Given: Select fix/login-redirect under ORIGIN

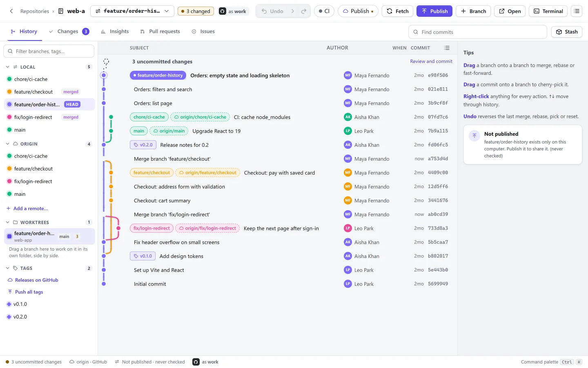Looking at the screenshot, I should pos(49,182).
